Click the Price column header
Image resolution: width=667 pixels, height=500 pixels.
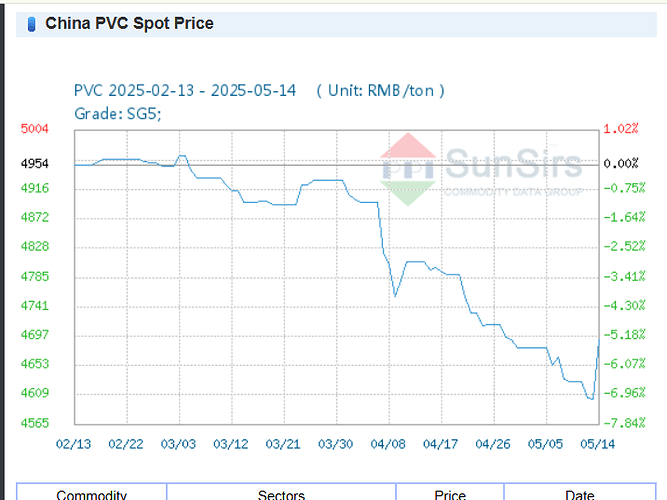pyautogui.click(x=450, y=494)
